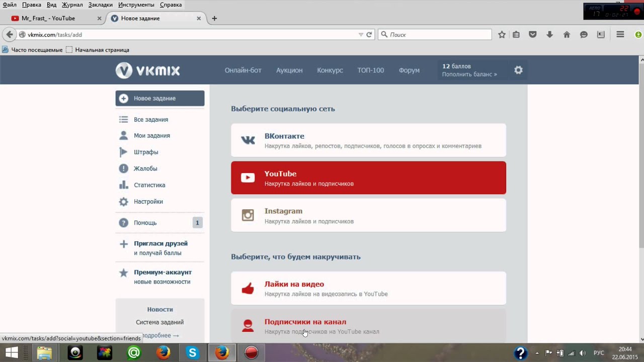
Task: Open a new browser tab with plus
Action: [214, 19]
